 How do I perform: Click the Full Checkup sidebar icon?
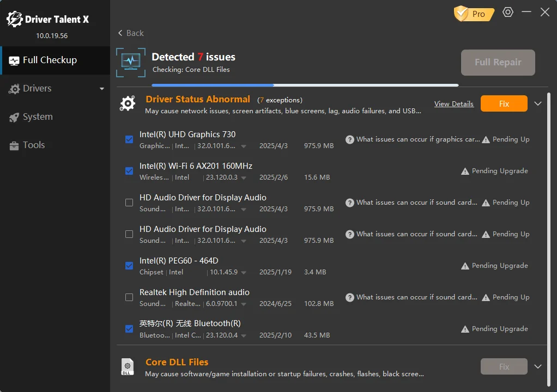(x=14, y=60)
